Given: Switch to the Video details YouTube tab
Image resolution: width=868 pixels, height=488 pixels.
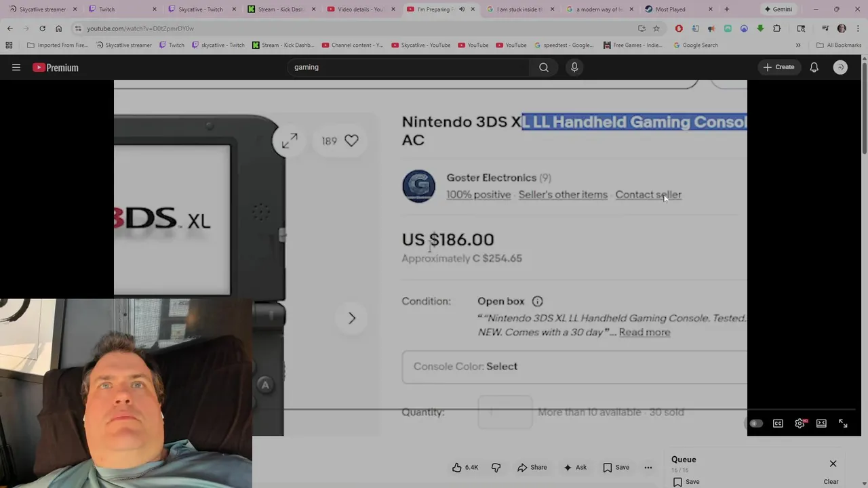Looking at the screenshot, I should point(359,9).
